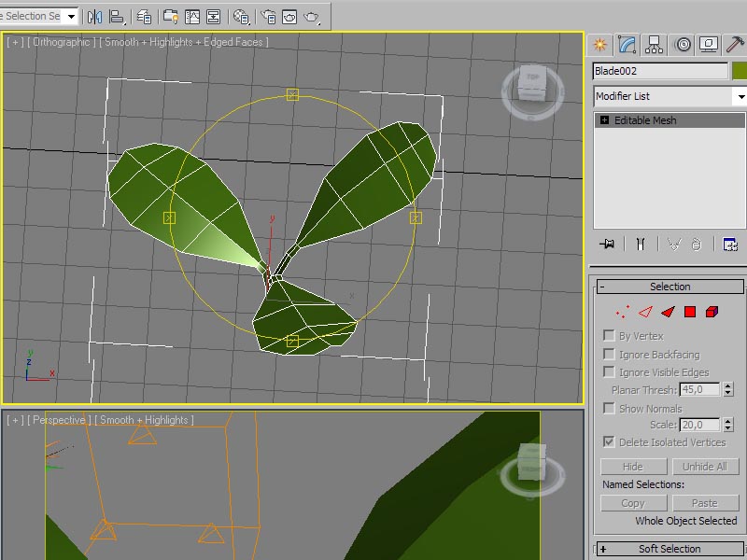747x560 pixels.
Task: Expand the Editable Mesh stack entry
Action: click(x=604, y=120)
